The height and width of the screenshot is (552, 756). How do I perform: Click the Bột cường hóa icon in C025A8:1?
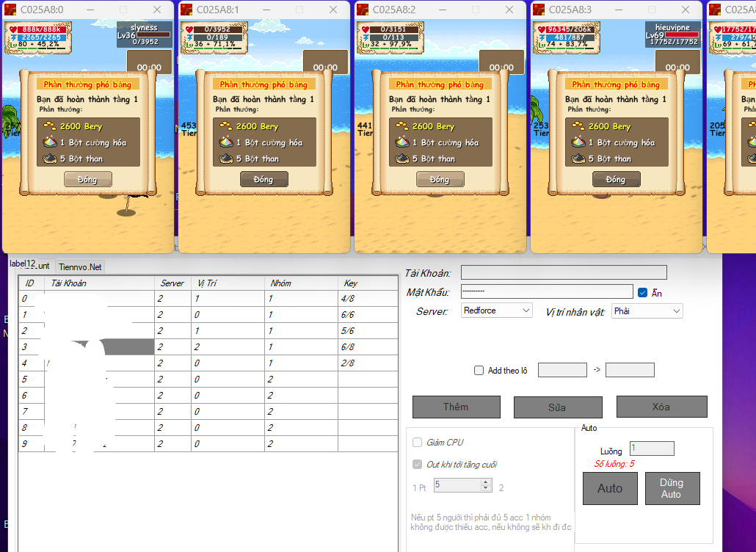[x=226, y=142]
